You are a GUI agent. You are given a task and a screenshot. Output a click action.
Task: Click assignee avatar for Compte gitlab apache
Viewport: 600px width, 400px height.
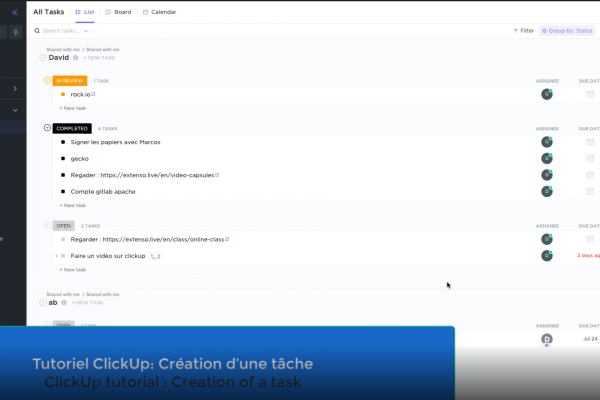pyautogui.click(x=547, y=191)
